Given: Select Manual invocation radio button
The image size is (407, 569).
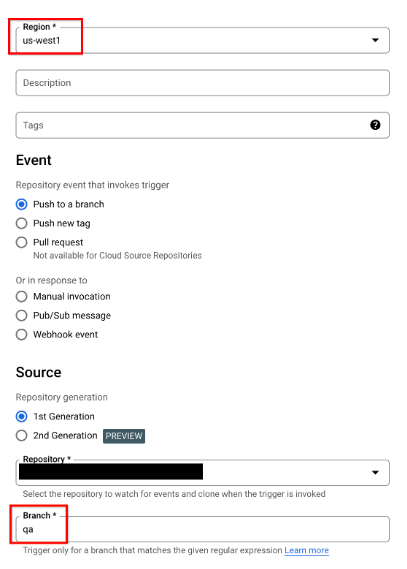Looking at the screenshot, I should 21,296.
